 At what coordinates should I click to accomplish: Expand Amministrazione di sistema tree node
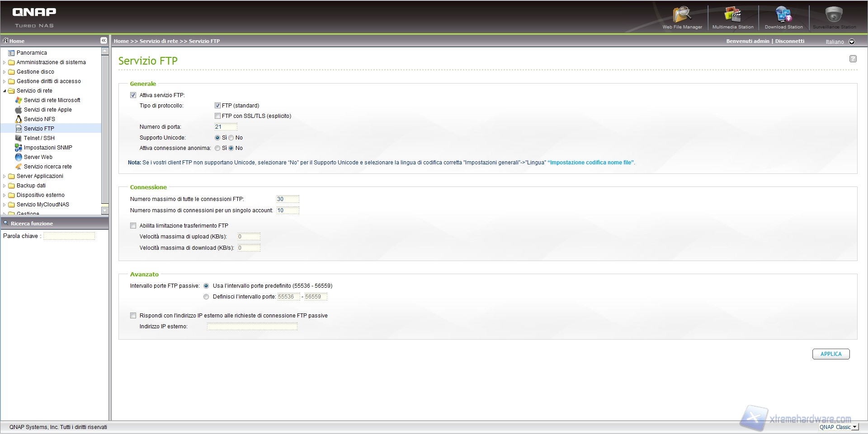coord(5,62)
